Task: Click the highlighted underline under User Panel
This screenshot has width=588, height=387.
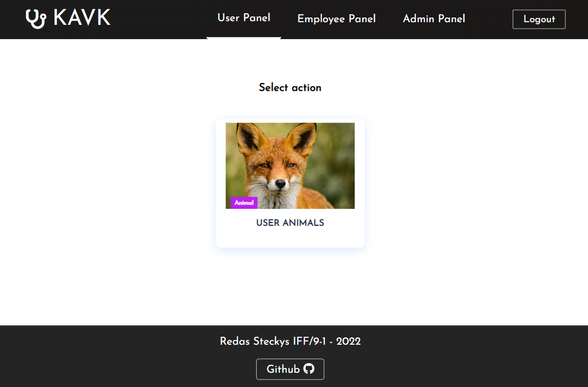Action: pos(243,37)
